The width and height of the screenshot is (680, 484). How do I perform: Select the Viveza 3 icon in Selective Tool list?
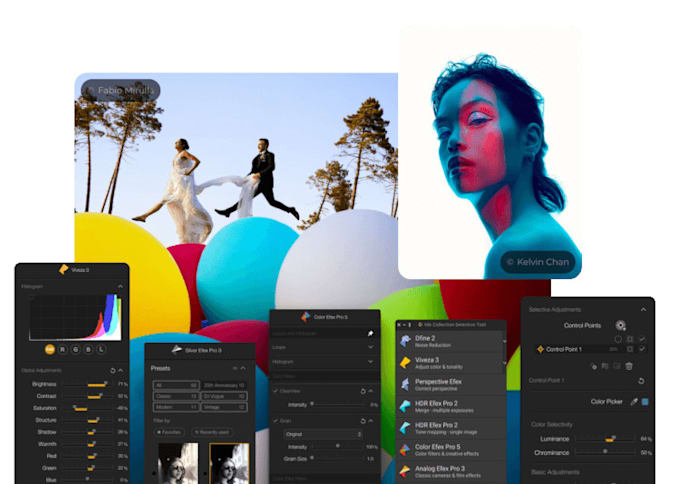coord(405,363)
